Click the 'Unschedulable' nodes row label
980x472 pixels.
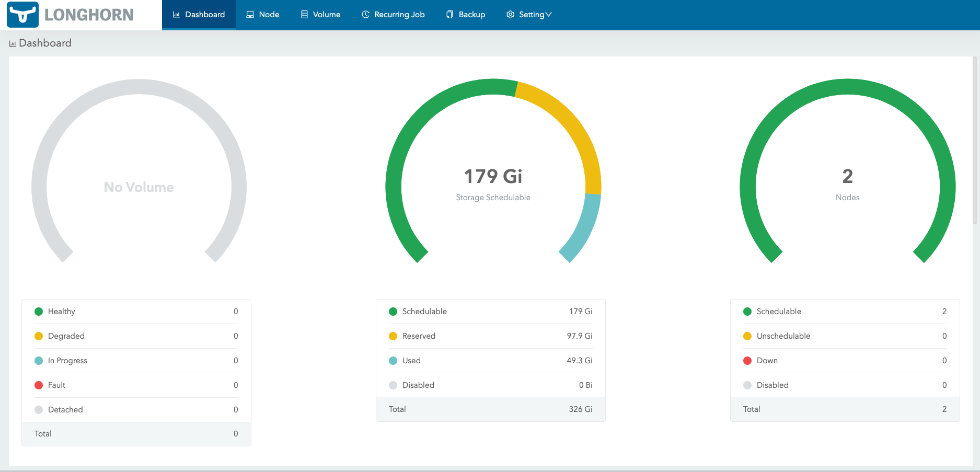click(x=783, y=336)
